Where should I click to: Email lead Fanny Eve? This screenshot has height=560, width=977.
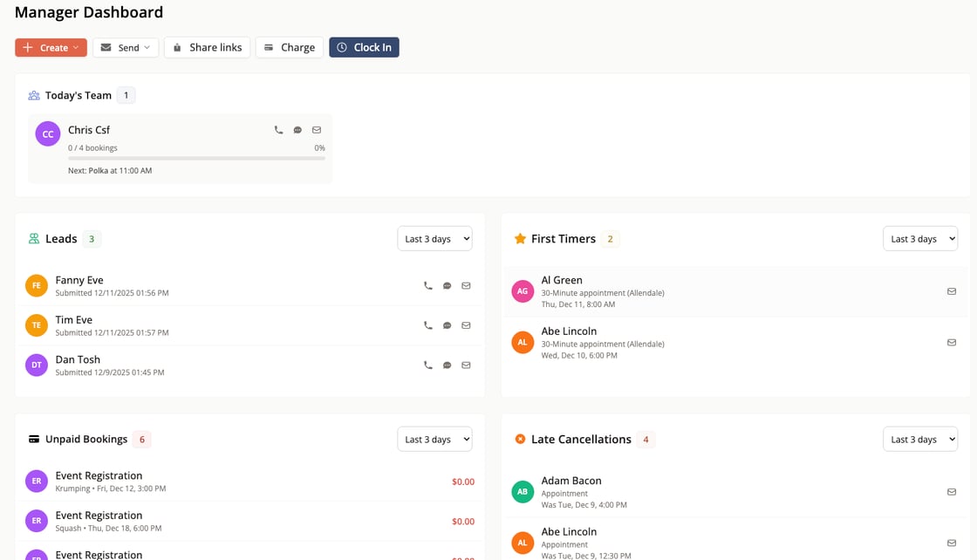(x=466, y=286)
